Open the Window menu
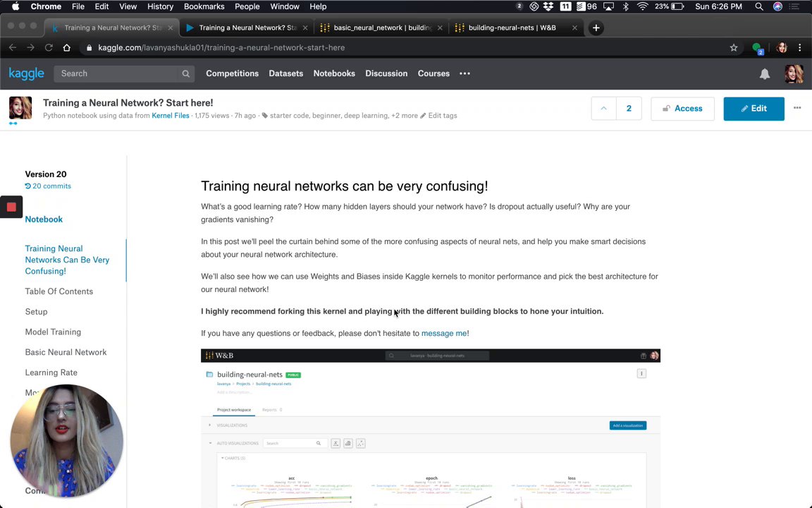Viewport: 812px width, 508px height. pyautogui.click(x=285, y=7)
